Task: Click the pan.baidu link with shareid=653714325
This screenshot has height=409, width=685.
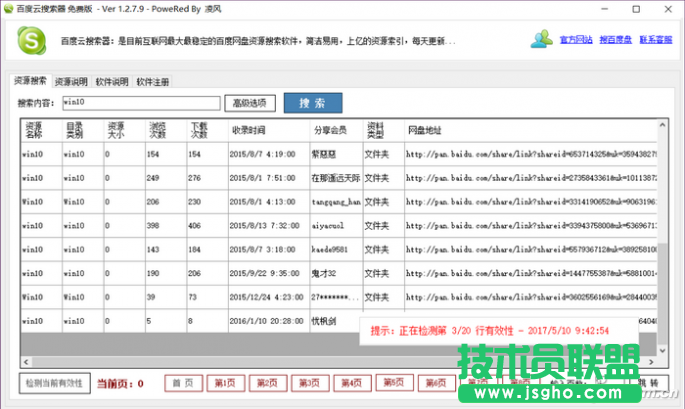Action: [531, 154]
